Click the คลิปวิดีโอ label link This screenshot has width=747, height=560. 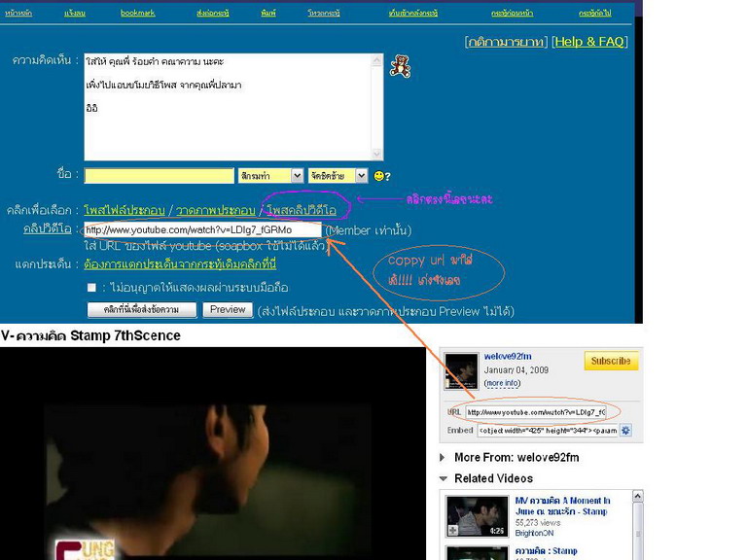pos(47,229)
